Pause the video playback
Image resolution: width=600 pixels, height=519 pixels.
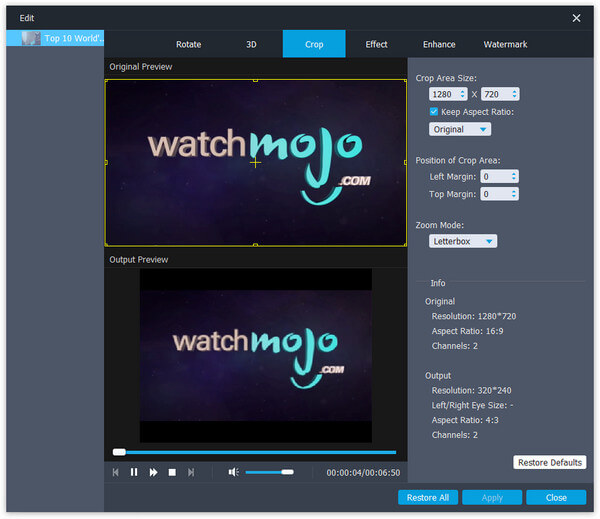pos(134,472)
